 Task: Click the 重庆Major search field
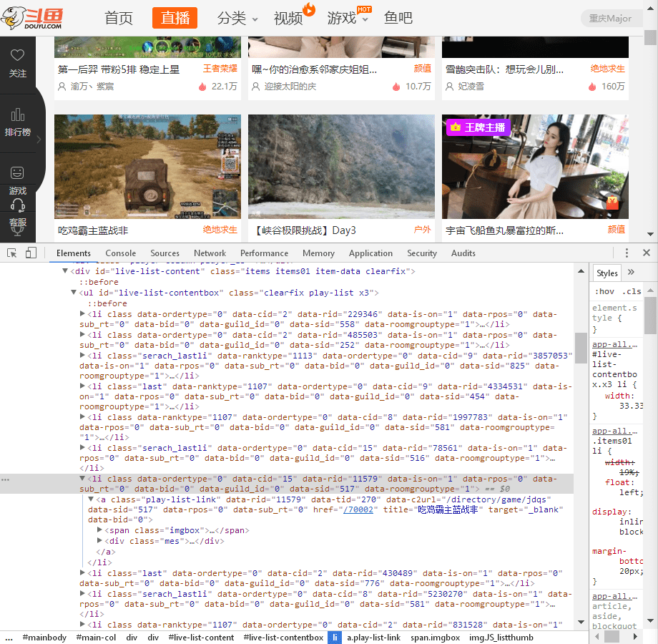tap(612, 19)
